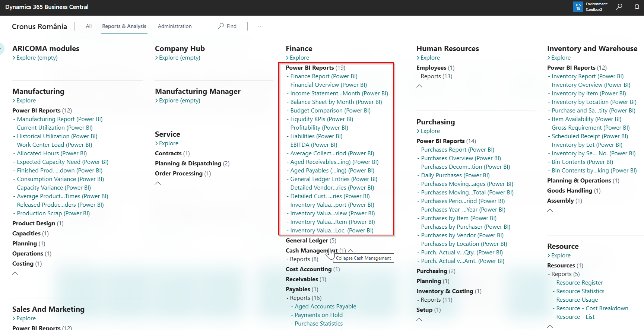Collapse the Manufacturing section with up chevron
This screenshot has width=644, height=330.
[x=15, y=273]
